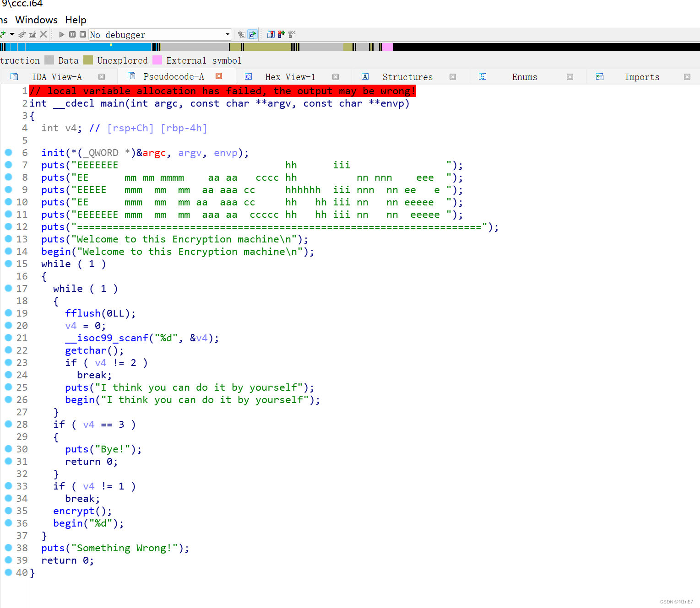The image size is (700, 608).
Task: Pause the debugged process
Action: pos(72,34)
